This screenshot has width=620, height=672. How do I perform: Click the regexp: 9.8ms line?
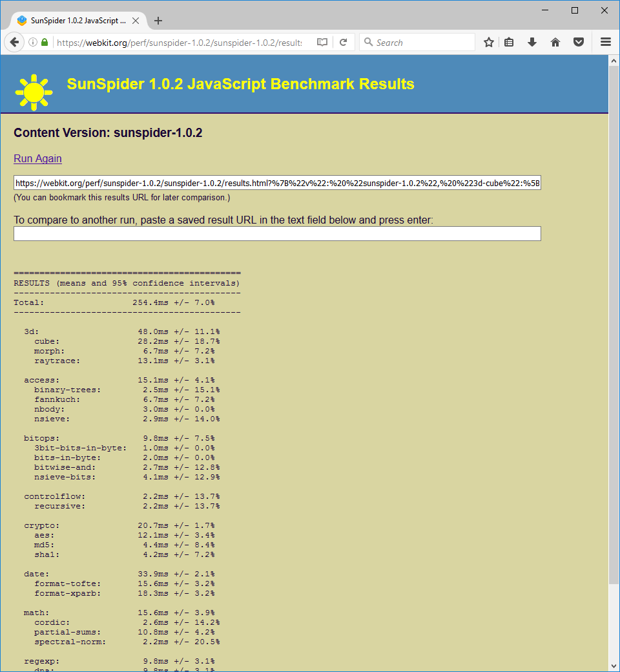tap(119, 661)
